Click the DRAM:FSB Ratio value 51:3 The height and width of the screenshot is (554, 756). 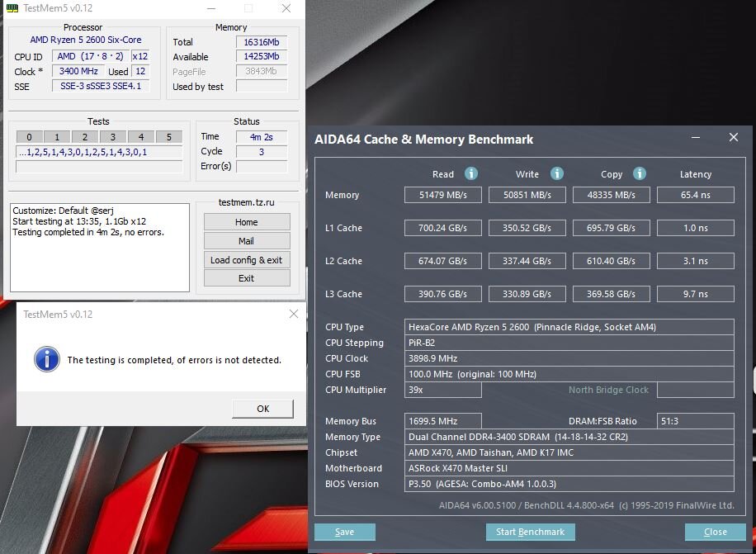(x=695, y=421)
